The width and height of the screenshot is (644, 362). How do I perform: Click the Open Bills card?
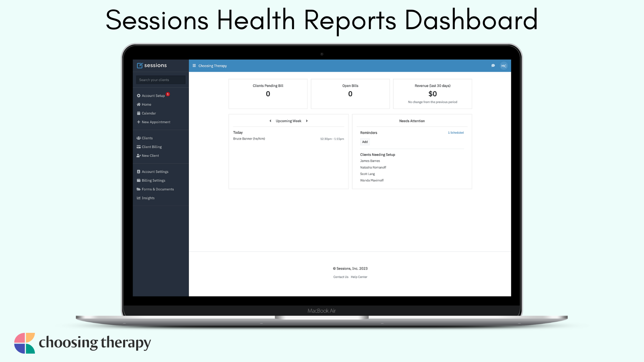[x=350, y=94]
